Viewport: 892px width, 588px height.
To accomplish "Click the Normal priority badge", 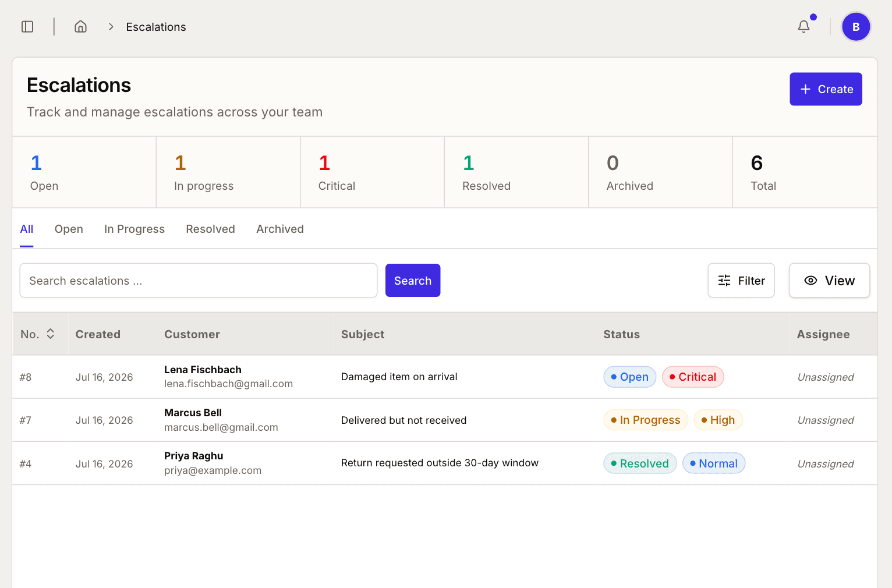I will tap(714, 463).
